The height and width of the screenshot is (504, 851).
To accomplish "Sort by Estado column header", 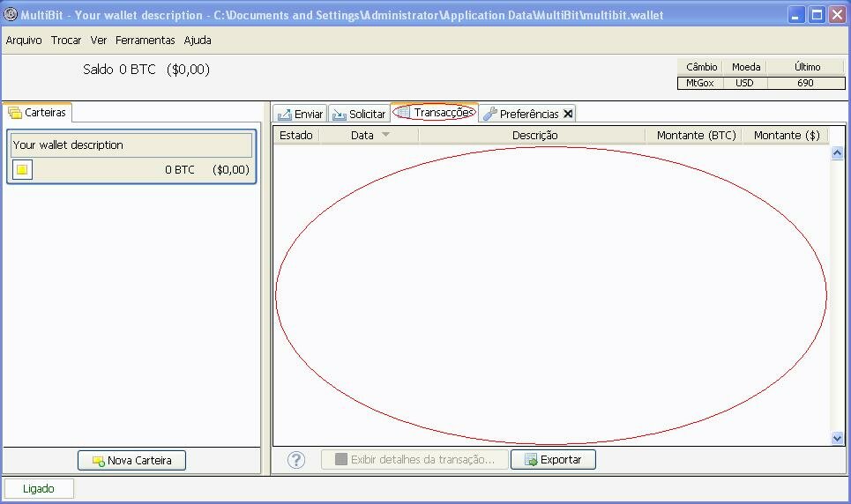I will [x=295, y=135].
